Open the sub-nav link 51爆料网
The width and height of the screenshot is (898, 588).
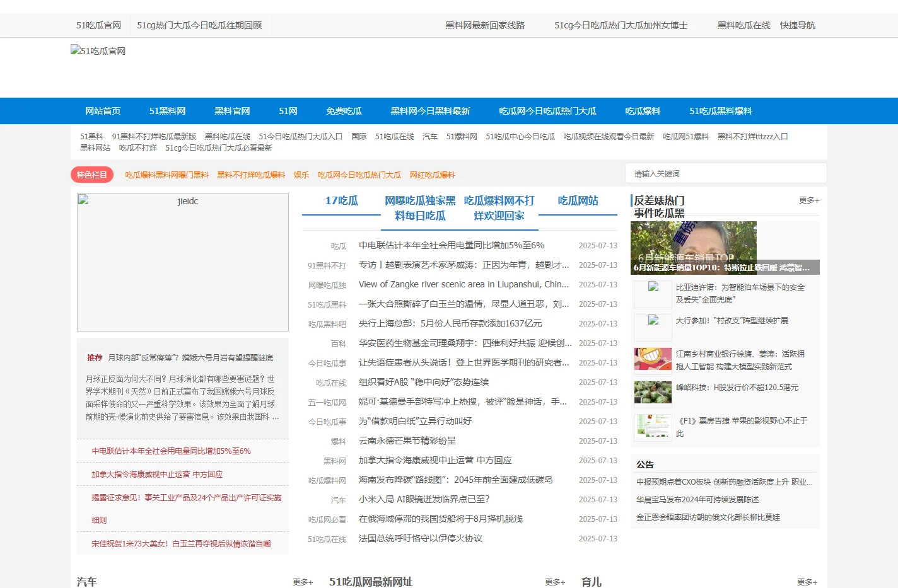click(x=462, y=137)
